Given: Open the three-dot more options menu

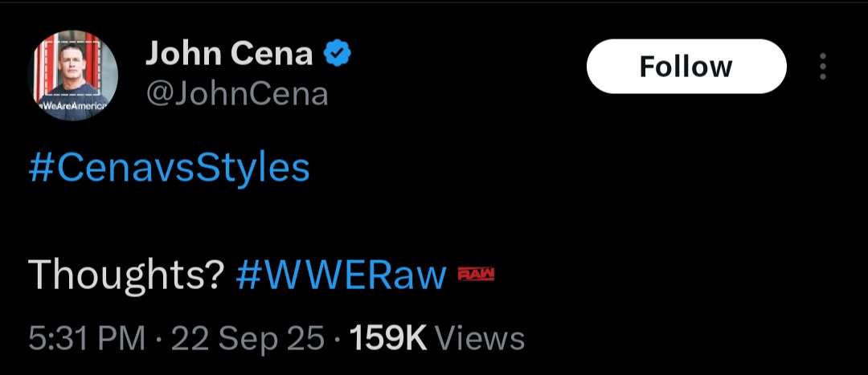Looking at the screenshot, I should [x=822, y=67].
